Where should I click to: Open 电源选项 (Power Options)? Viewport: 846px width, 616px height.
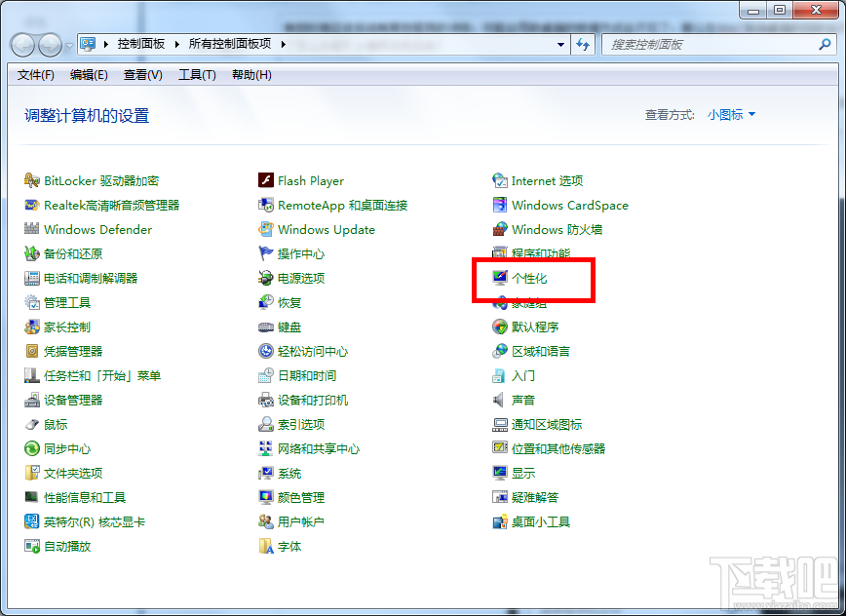pyautogui.click(x=303, y=278)
